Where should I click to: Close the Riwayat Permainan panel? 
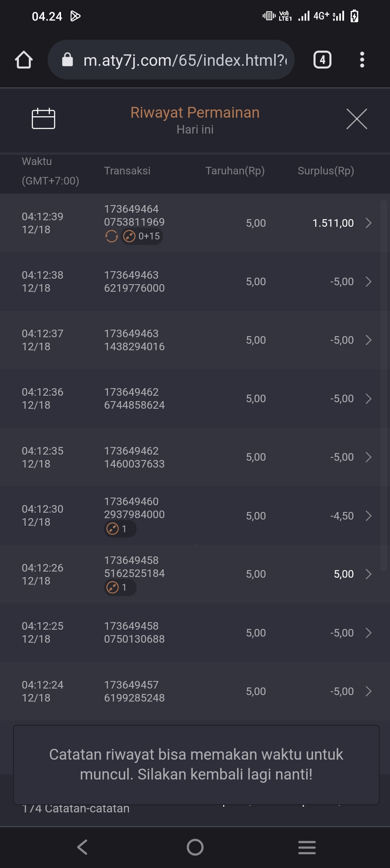pos(356,119)
